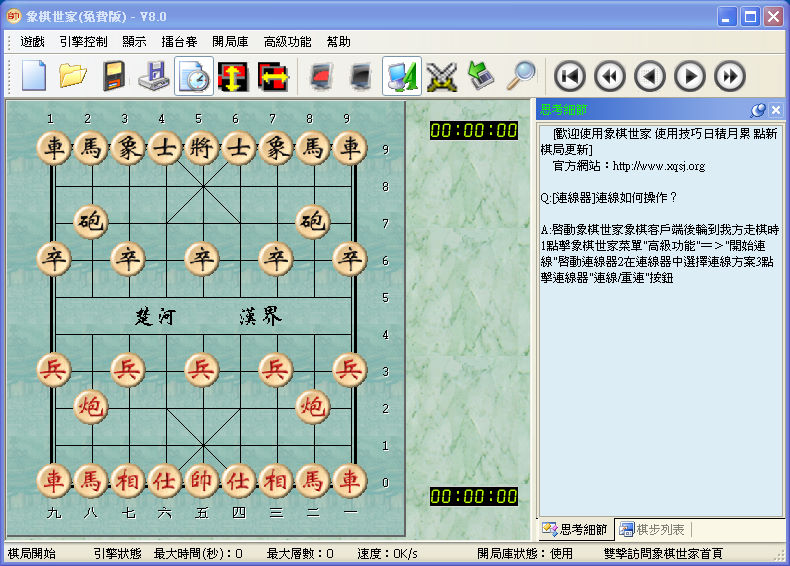Open the 高級功能 menu
The width and height of the screenshot is (790, 566).
tap(287, 42)
